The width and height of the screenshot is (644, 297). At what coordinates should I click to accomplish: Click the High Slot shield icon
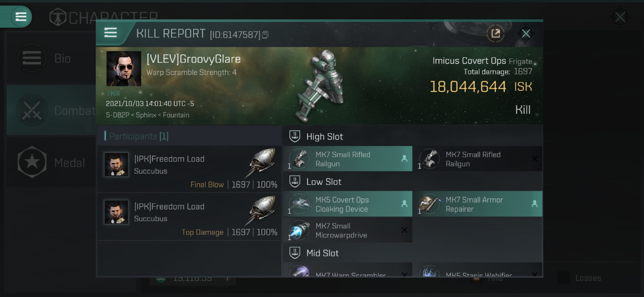tap(295, 137)
